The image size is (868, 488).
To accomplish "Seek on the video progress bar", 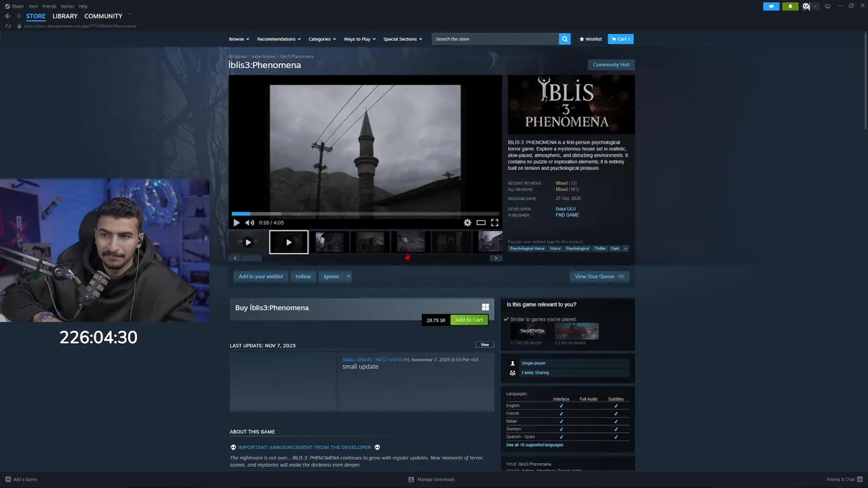I will point(366,213).
